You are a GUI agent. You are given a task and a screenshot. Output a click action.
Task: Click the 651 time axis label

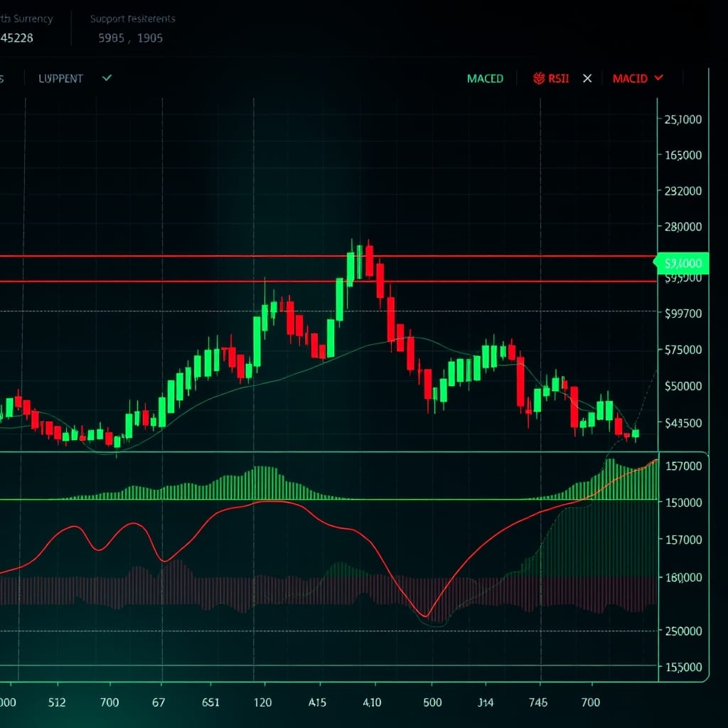[x=210, y=702]
